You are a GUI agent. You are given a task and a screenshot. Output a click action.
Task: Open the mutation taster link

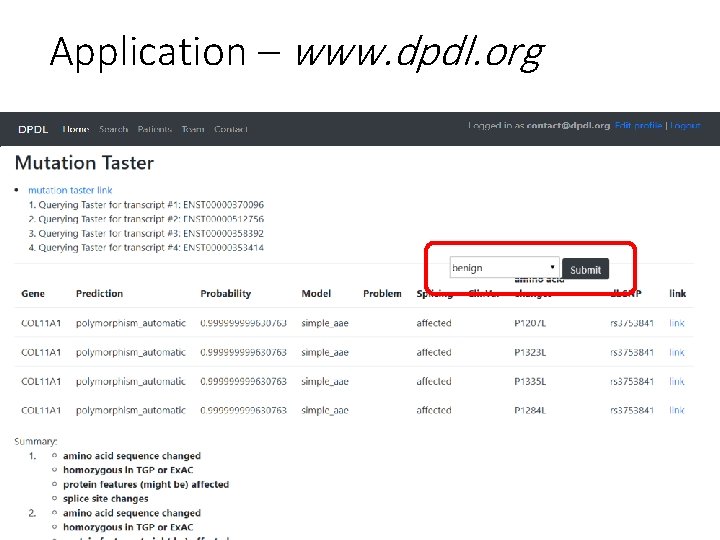point(70,190)
